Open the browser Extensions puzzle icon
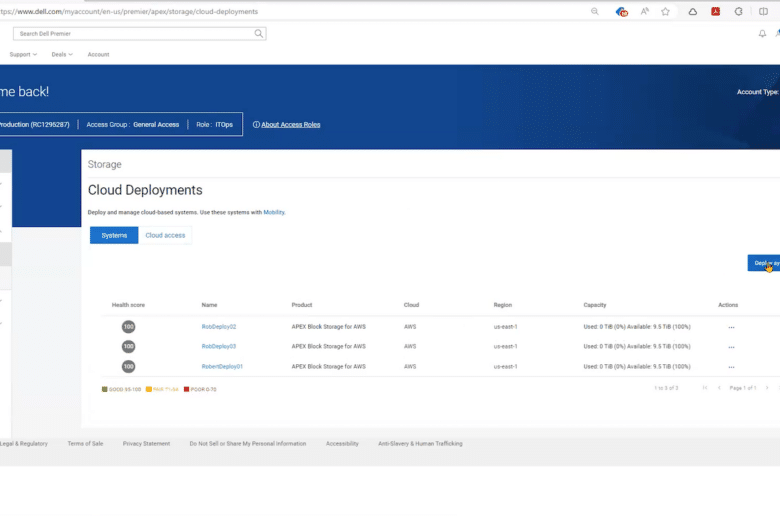Viewport: 780px width, 516px height. [x=739, y=11]
